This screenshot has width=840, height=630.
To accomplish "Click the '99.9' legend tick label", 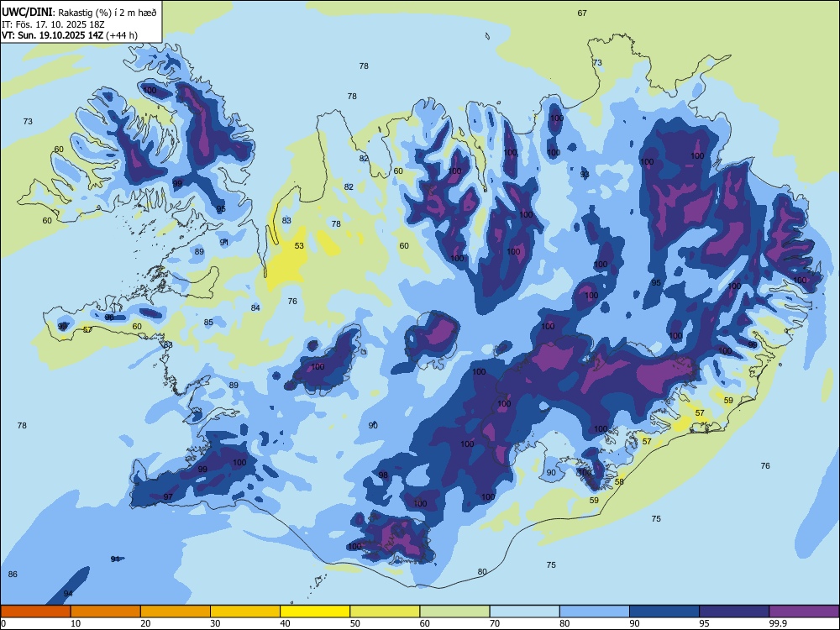I will [x=778, y=623].
